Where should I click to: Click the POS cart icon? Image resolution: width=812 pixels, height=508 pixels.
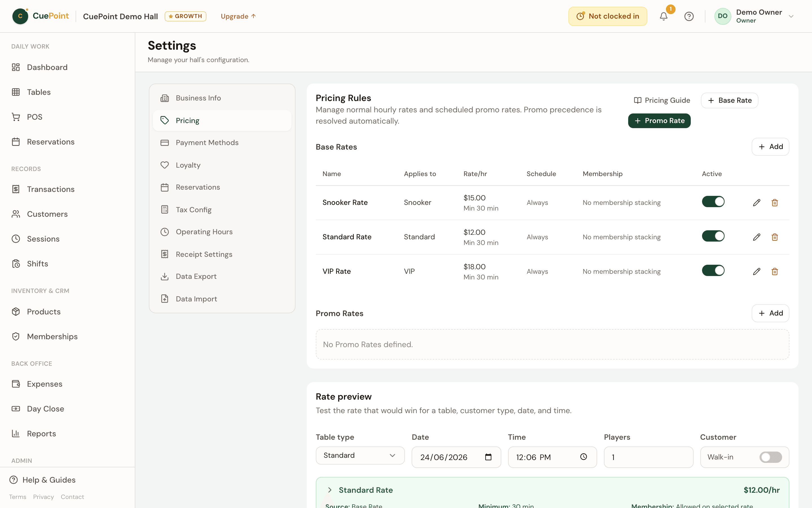[16, 117]
